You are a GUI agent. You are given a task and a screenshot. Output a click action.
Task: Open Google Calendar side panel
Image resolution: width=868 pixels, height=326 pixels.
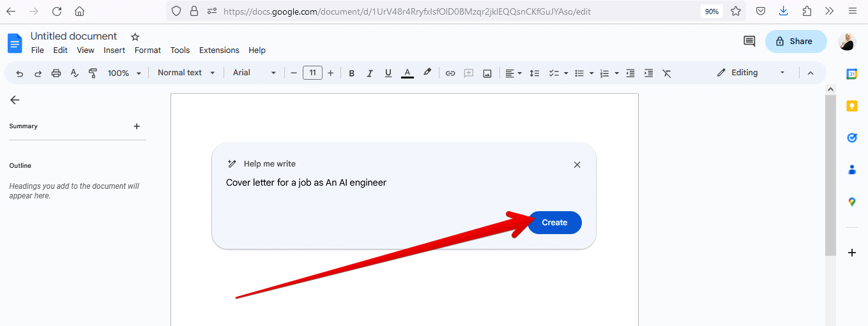point(851,74)
